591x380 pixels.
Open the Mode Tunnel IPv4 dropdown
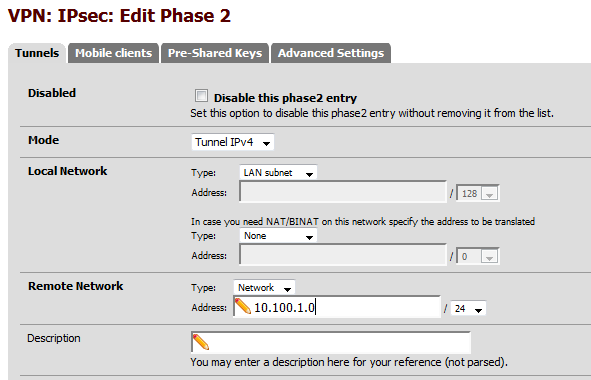(233, 142)
